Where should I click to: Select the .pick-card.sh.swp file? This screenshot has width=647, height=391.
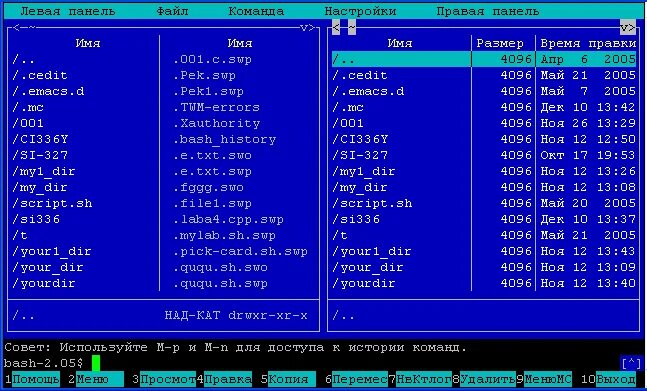[240, 252]
